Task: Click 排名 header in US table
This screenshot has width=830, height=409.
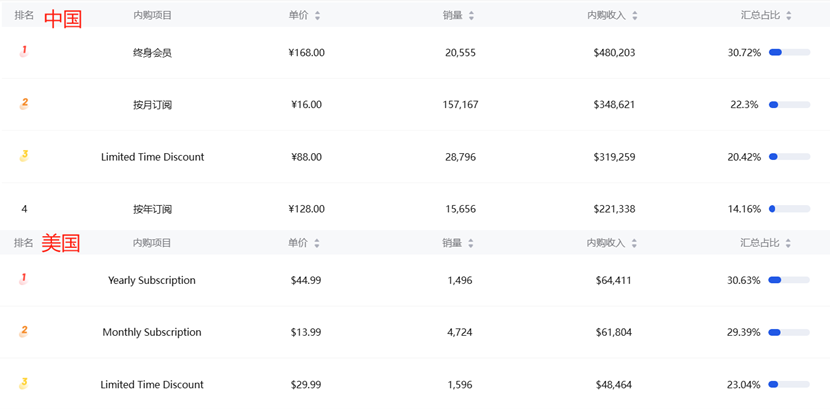Action: [x=23, y=243]
